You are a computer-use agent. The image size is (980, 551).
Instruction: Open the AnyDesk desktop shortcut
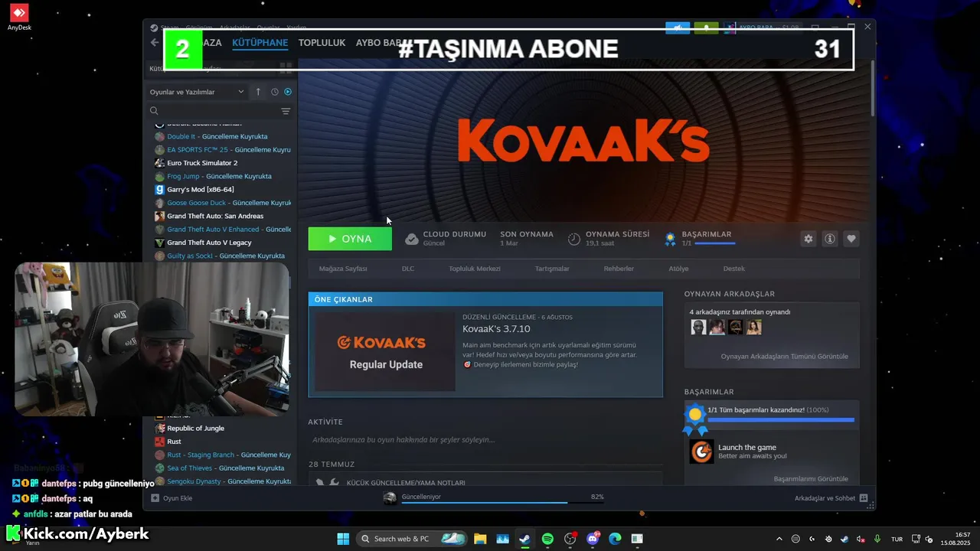pos(19,17)
